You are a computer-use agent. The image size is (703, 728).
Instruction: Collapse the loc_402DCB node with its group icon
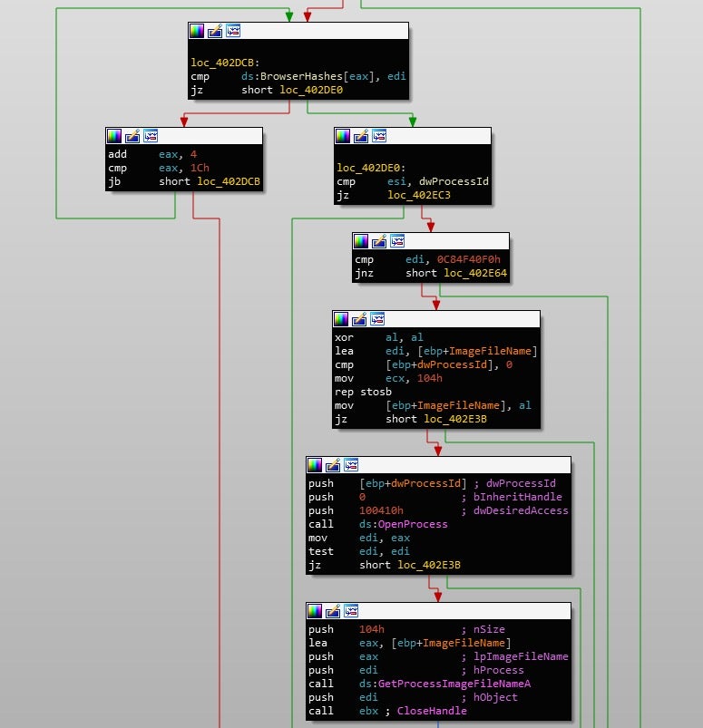(x=233, y=31)
